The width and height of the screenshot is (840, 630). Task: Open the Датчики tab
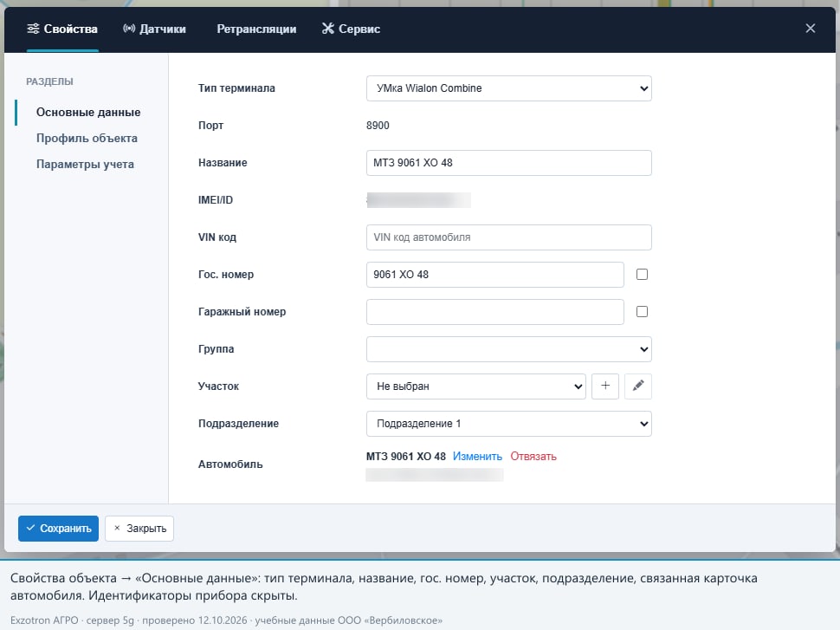tap(154, 29)
